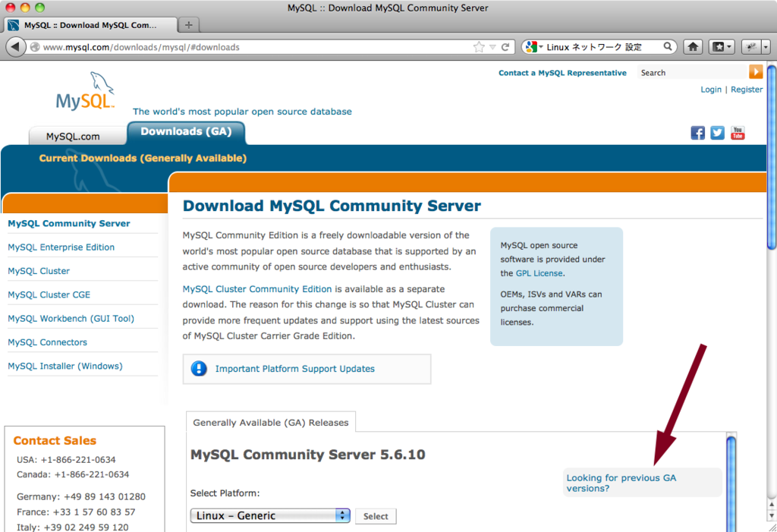Viewport: 777px width, 532px height.
Task: Open MySQL Installer (Windows) link
Action: (65, 366)
